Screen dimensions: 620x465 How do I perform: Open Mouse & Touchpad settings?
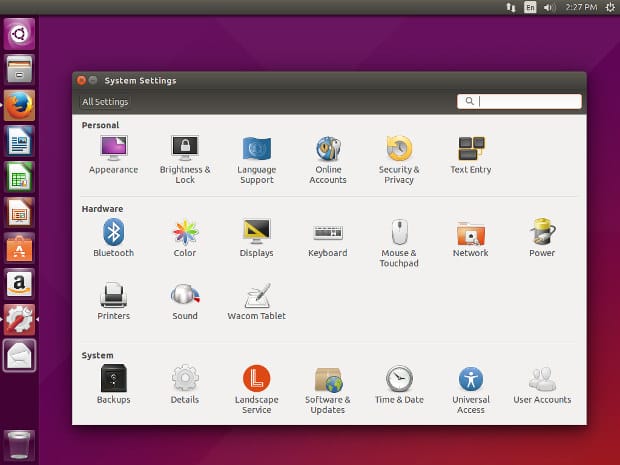[399, 242]
